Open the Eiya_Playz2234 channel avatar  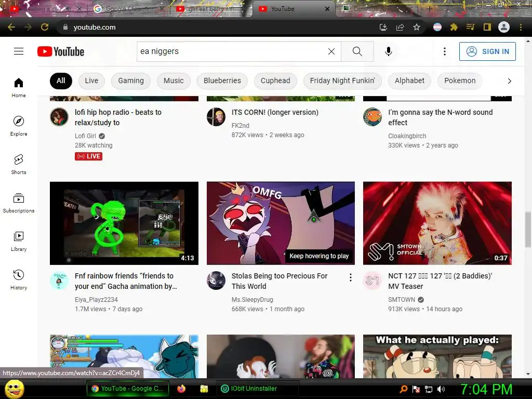(x=59, y=280)
